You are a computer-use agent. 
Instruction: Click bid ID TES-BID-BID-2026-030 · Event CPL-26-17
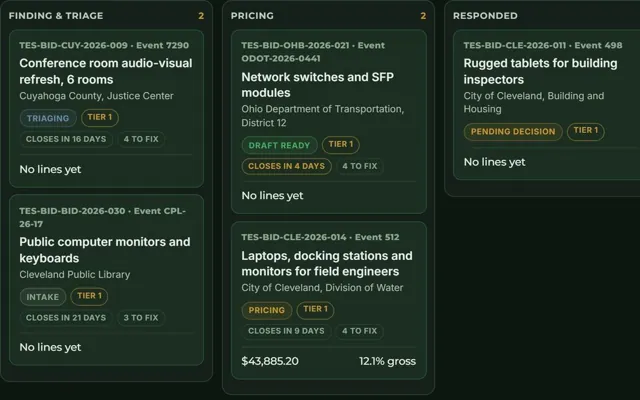(102, 218)
